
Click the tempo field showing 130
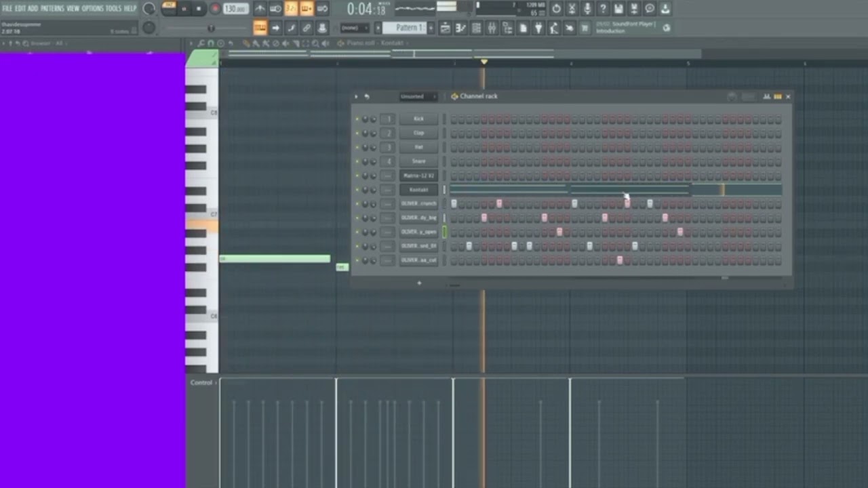(236, 9)
